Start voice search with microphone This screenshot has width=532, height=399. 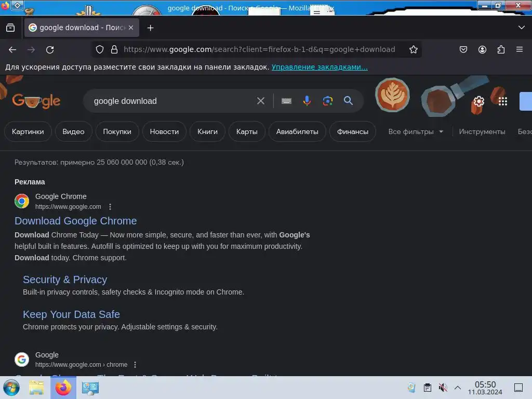pyautogui.click(x=307, y=101)
